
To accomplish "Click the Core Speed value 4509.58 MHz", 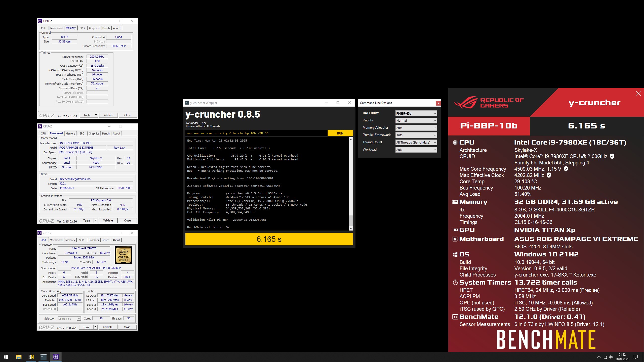I will coord(70,296).
